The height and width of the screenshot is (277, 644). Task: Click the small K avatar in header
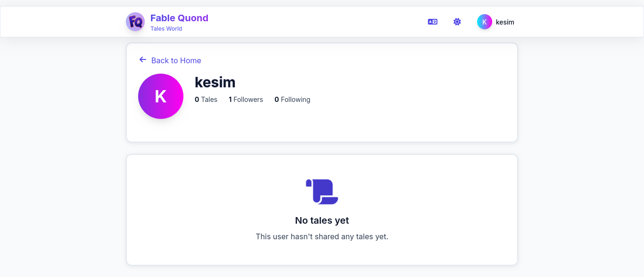(485, 22)
